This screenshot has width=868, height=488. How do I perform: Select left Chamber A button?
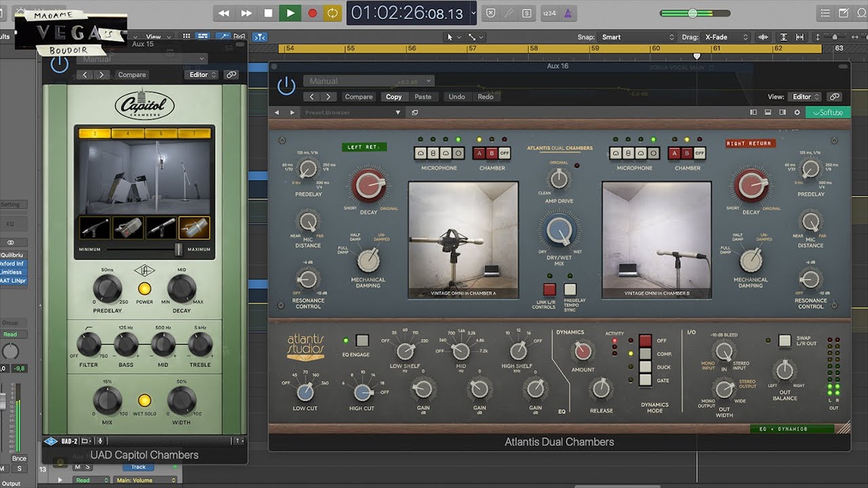point(479,154)
